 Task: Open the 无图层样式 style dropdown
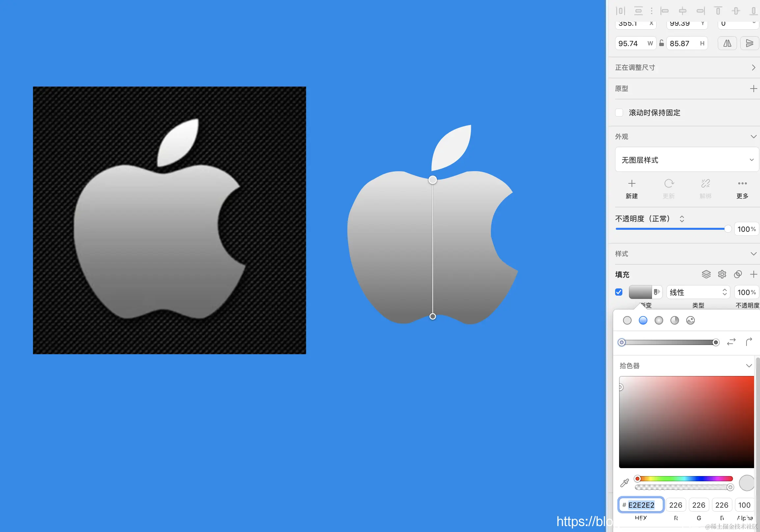[687, 160]
